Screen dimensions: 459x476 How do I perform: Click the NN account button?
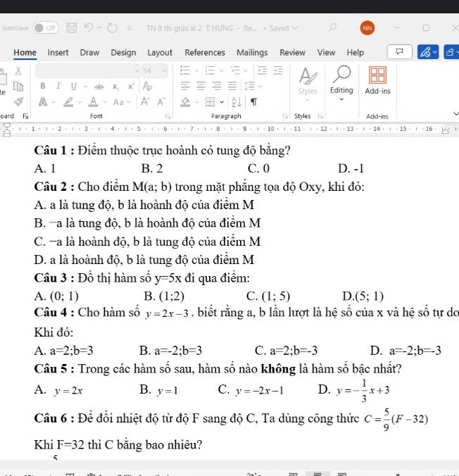tap(367, 28)
